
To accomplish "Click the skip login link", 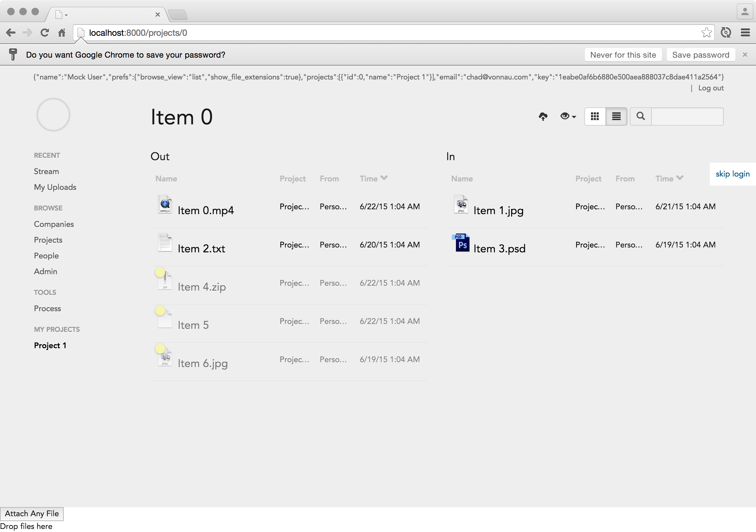I will [732, 174].
